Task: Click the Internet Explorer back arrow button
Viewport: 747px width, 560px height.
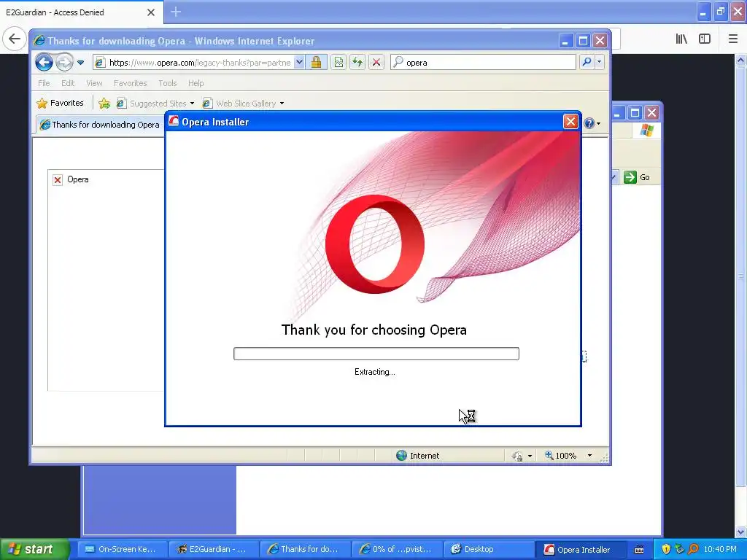Action: tap(44, 63)
